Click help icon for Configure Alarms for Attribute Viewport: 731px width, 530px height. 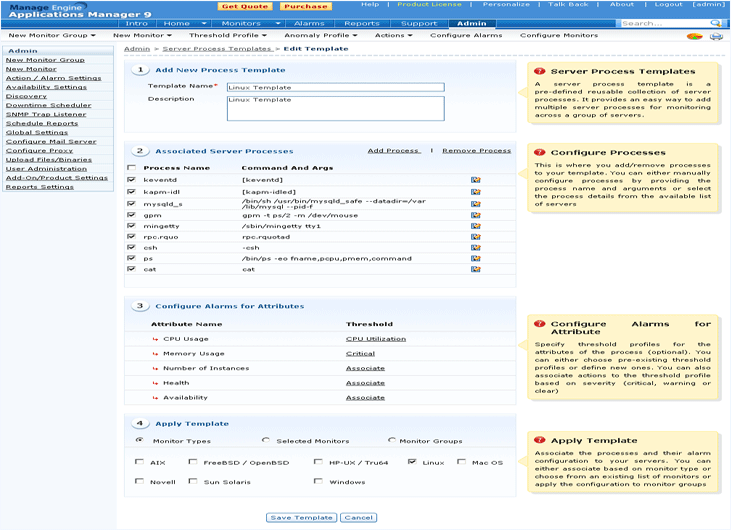point(539,324)
